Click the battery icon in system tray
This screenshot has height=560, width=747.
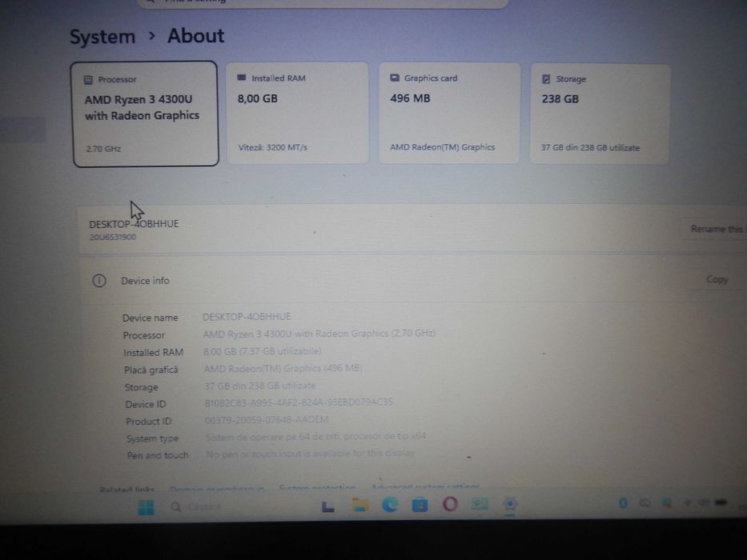tap(721, 502)
